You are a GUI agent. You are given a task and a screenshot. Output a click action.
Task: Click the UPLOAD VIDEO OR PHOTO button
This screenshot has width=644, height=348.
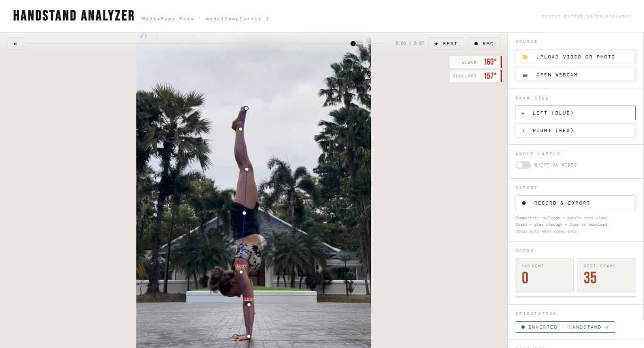[575, 56]
